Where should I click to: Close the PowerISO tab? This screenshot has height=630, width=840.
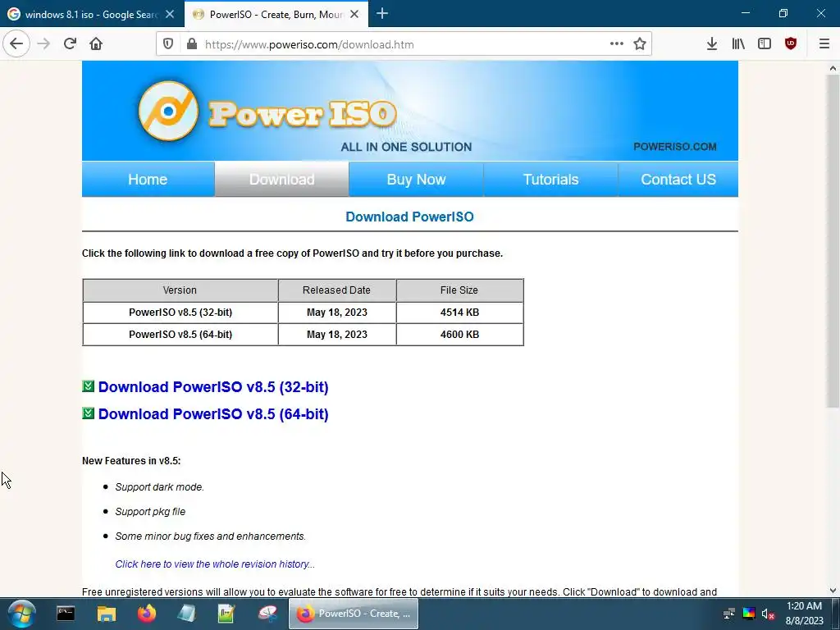click(x=354, y=15)
